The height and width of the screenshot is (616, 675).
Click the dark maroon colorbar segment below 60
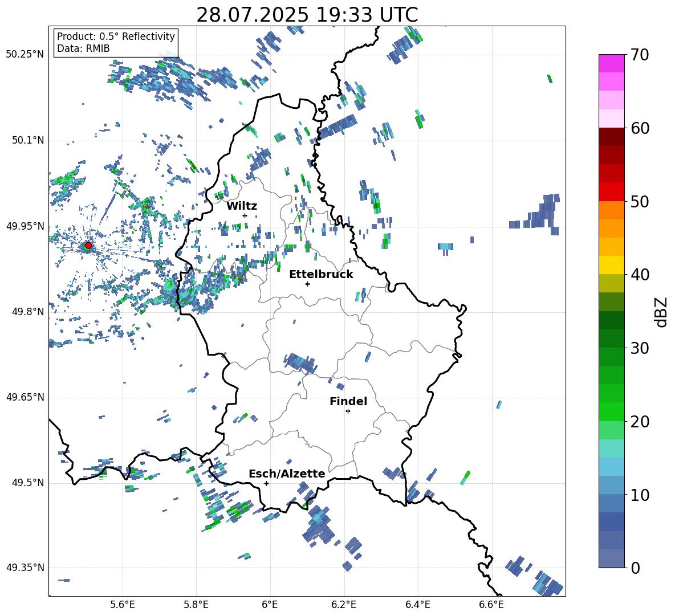point(611,137)
